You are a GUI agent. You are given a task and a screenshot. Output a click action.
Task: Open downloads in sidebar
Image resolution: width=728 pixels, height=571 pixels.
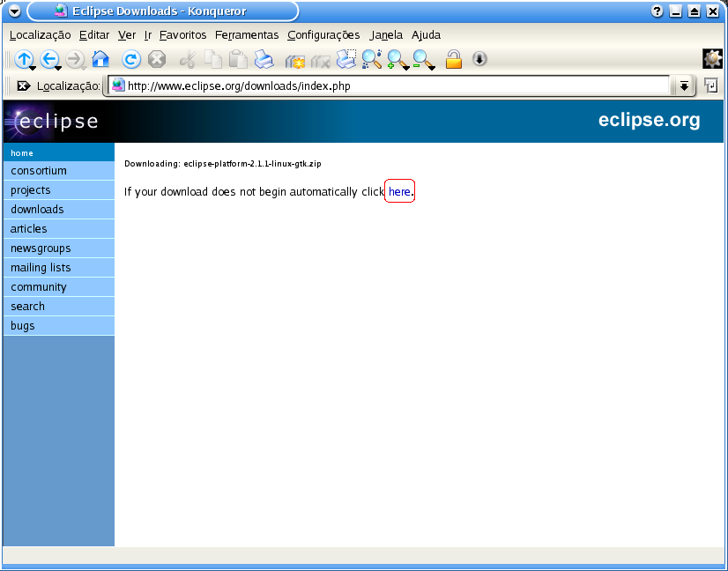pyautogui.click(x=58, y=210)
